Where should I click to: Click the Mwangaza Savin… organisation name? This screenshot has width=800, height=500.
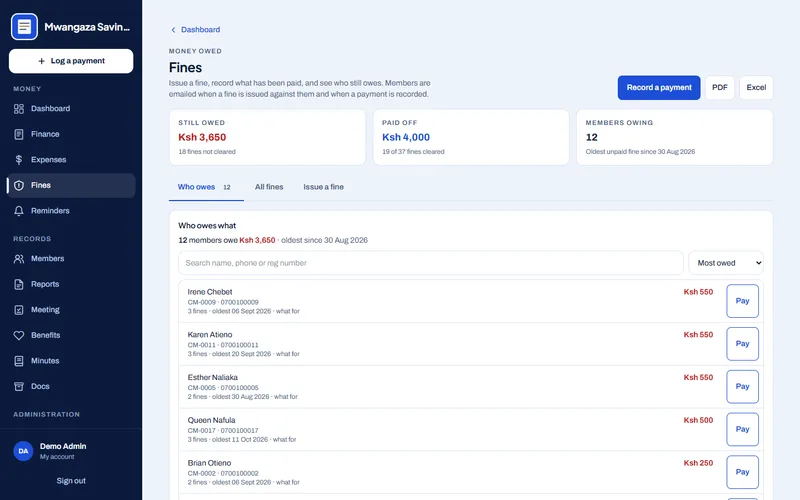[87, 27]
